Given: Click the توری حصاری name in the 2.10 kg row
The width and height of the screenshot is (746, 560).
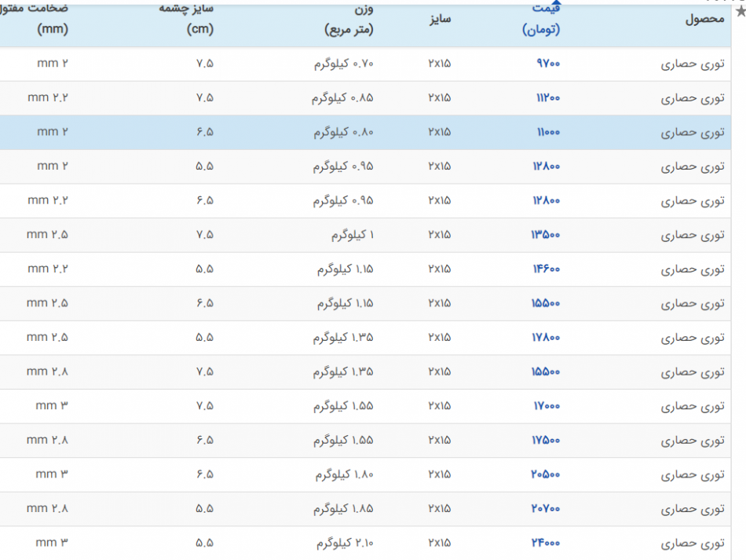Looking at the screenshot, I should tap(692, 543).
